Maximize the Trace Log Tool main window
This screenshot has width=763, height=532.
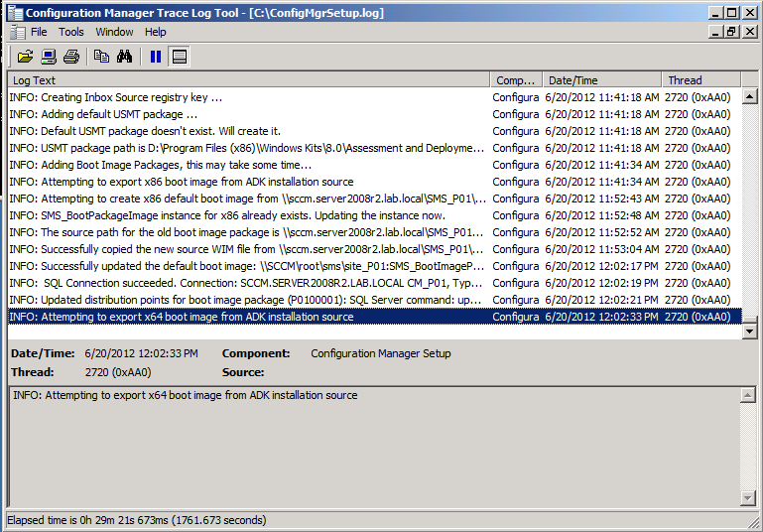731,13
